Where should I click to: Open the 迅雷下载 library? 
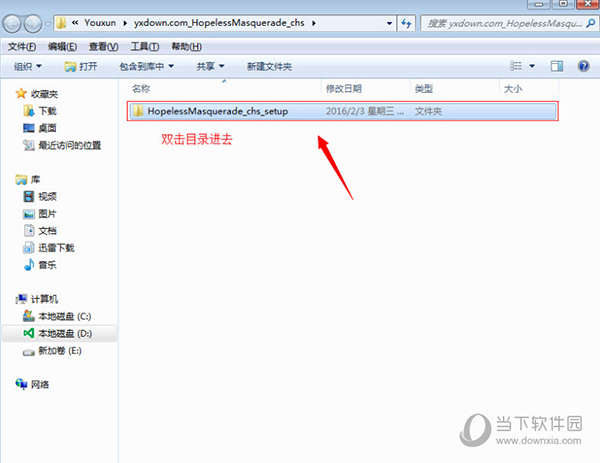coord(56,248)
